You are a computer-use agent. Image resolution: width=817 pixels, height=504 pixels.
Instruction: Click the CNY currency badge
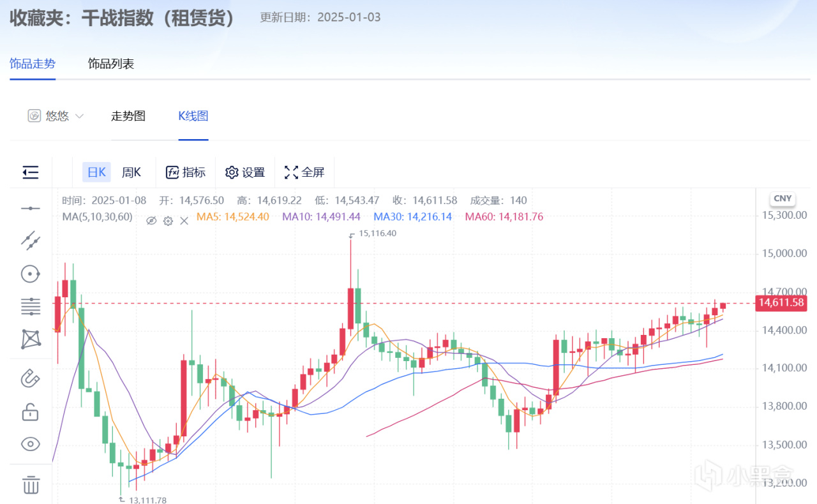[783, 198]
